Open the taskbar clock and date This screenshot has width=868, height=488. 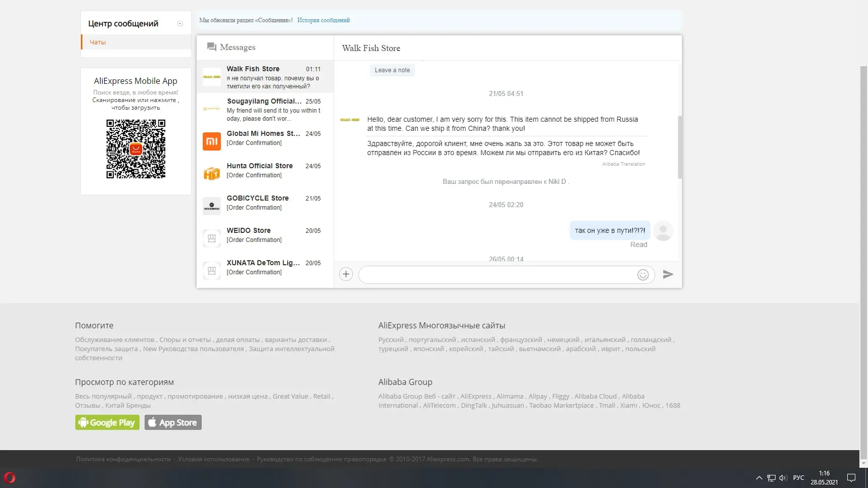(825, 478)
